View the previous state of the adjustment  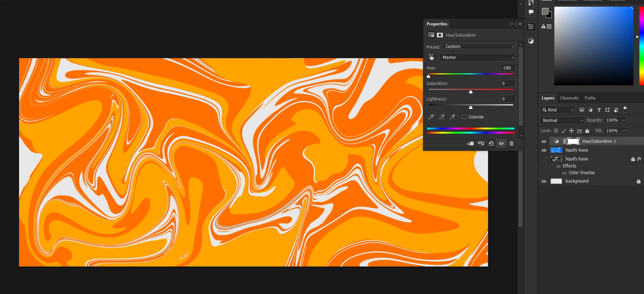click(481, 143)
